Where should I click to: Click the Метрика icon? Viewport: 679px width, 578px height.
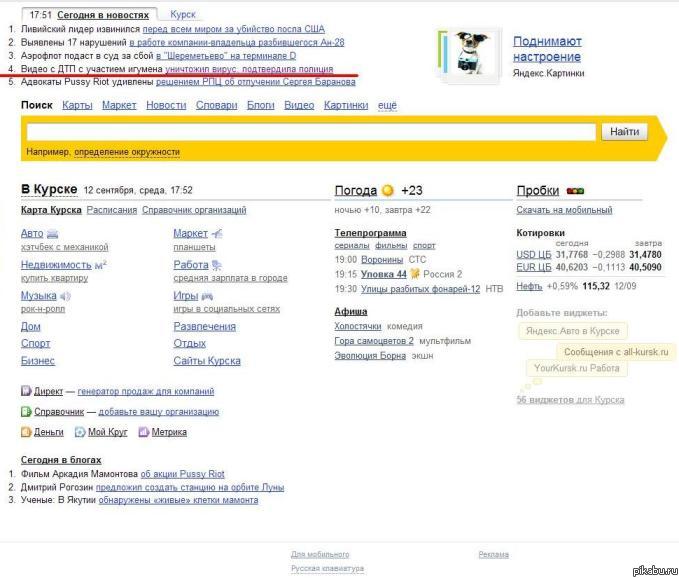click(143, 432)
